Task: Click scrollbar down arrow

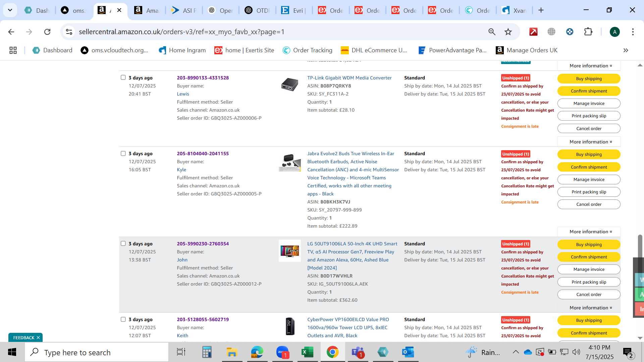Action: [x=640, y=338]
